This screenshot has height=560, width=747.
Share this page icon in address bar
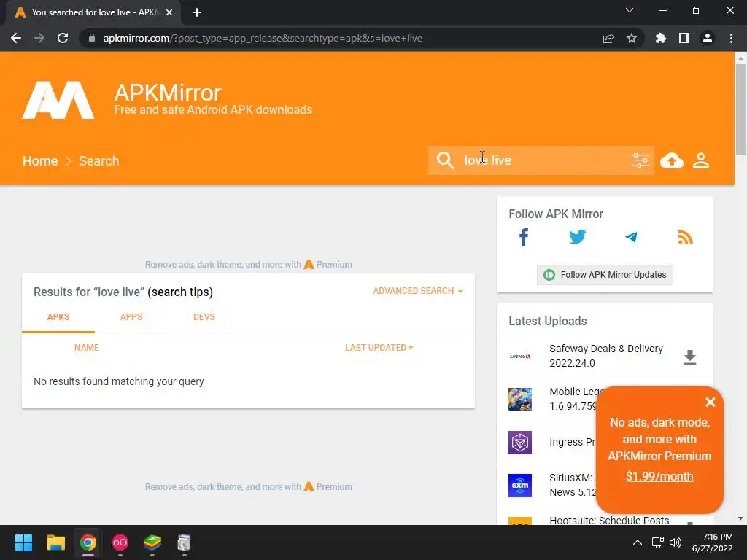[x=608, y=38]
